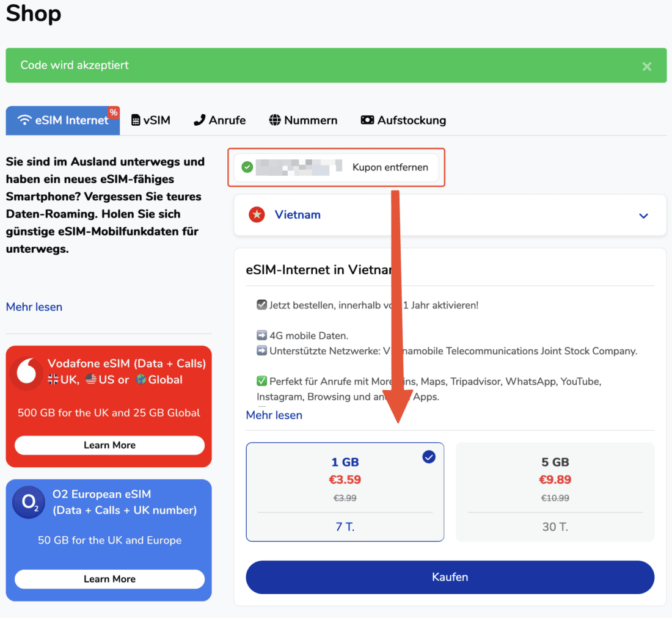Screen dimensions: 672x618
Task: Remove coupon via 'Kupon entfernen'
Action: (x=390, y=167)
